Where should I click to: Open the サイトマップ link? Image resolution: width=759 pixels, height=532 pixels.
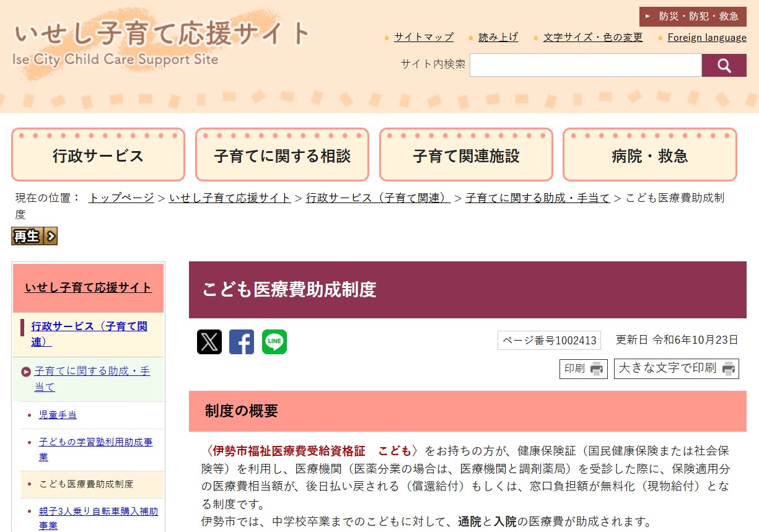click(424, 37)
